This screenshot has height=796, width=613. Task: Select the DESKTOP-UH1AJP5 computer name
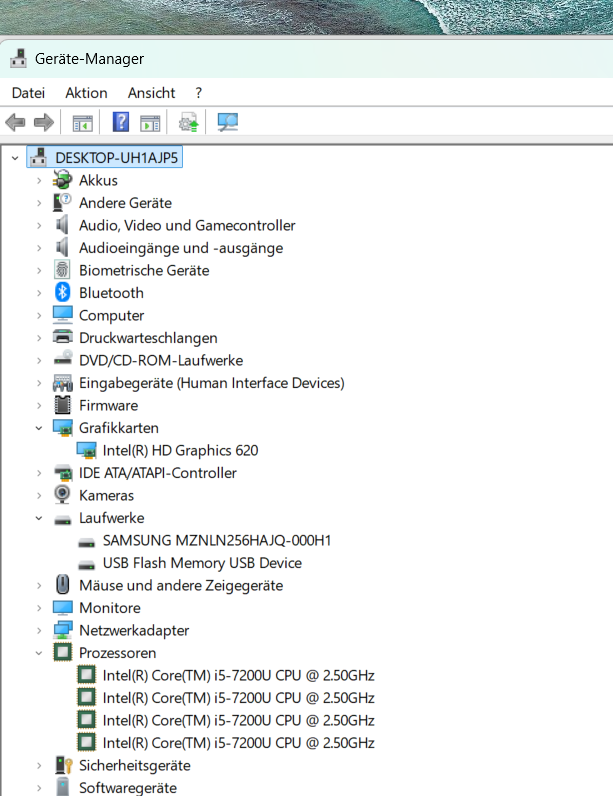coord(117,157)
